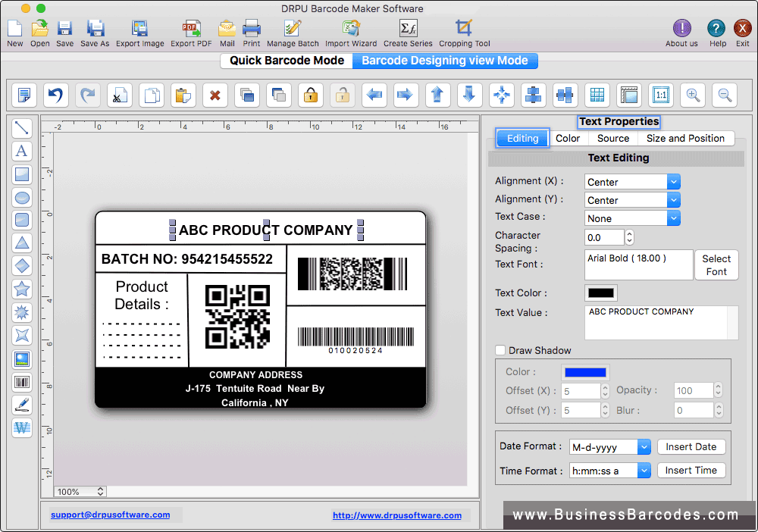The image size is (758, 532).
Task: Select the Barcode insert tool
Action: coord(22,382)
